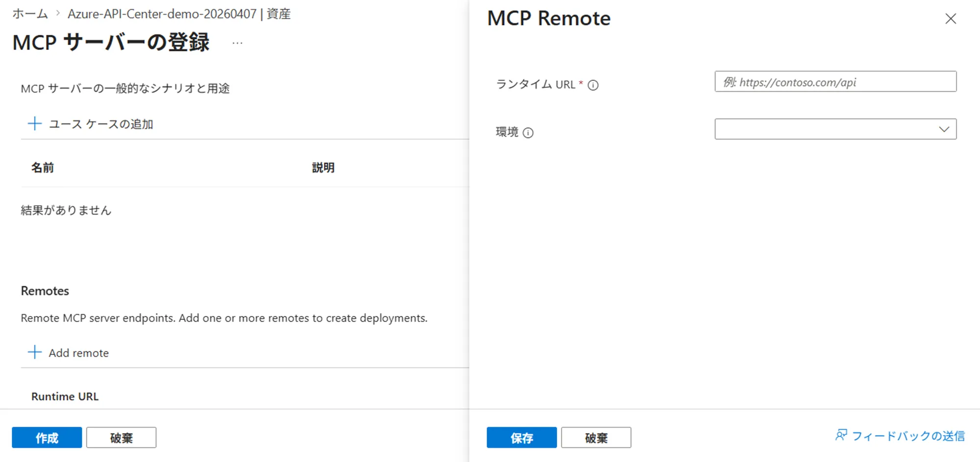Click the ランタイム URL input field
This screenshot has height=462, width=980.
pos(834,82)
